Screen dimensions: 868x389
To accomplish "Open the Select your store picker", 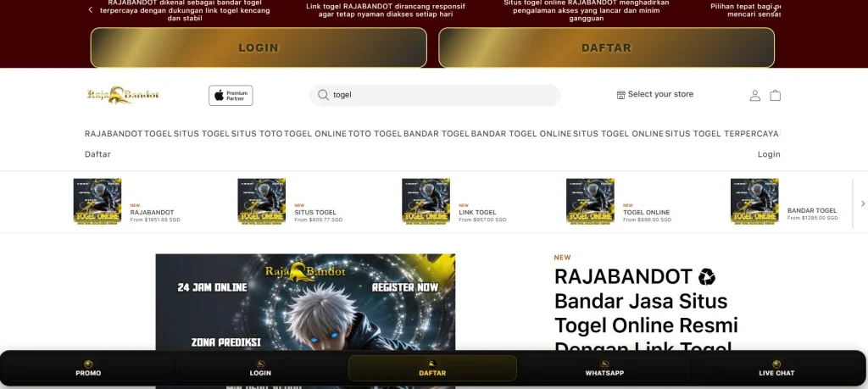I will [654, 94].
